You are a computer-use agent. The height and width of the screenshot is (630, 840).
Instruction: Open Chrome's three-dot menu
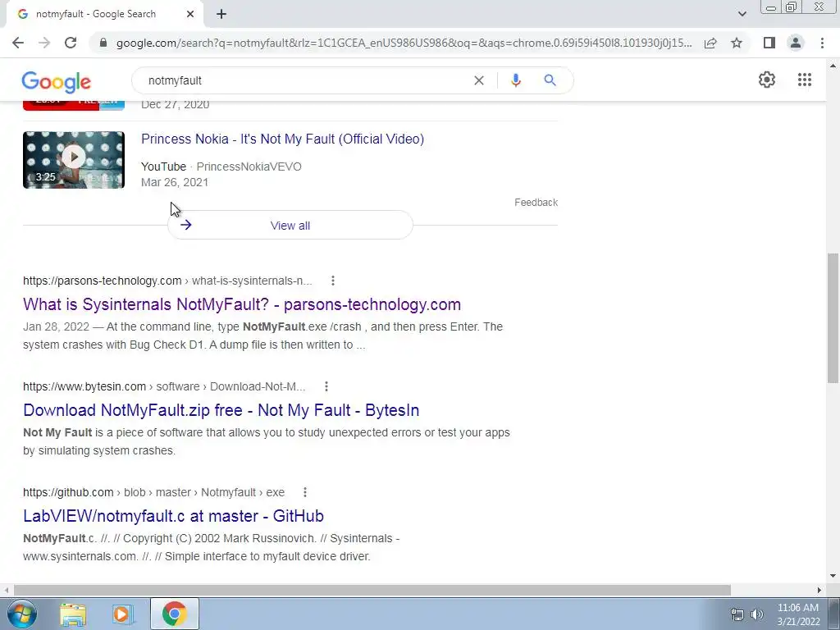(x=822, y=43)
